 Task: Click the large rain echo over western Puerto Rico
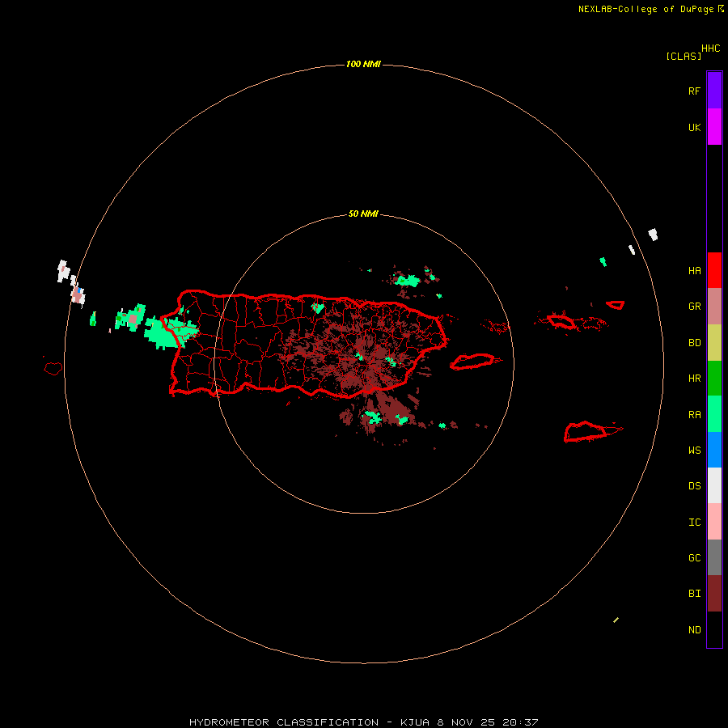tap(170, 332)
